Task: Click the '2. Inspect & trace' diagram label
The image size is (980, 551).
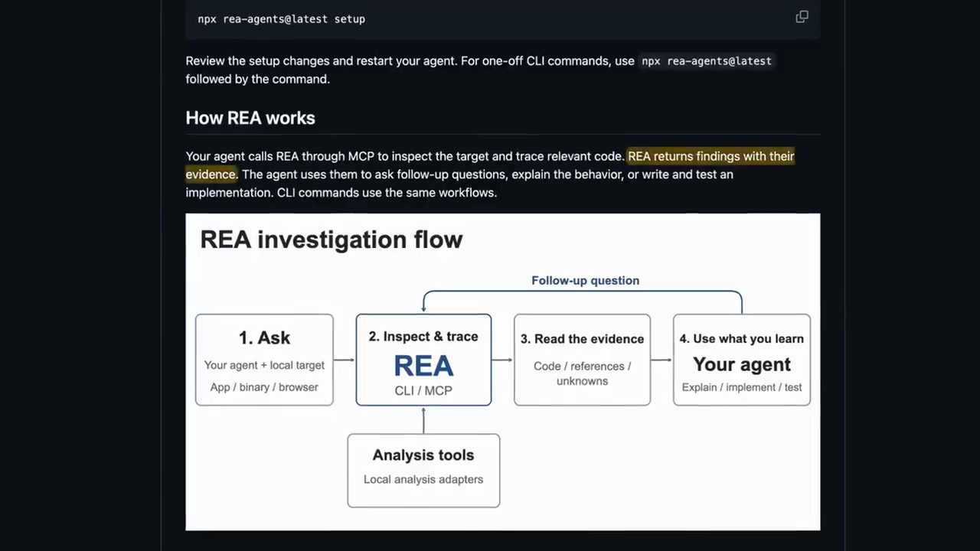Action: click(x=423, y=337)
